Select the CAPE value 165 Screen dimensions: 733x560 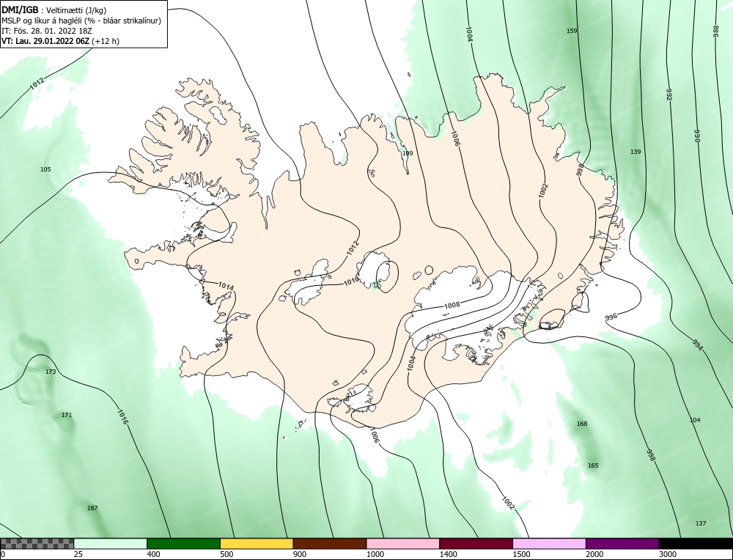593,465
